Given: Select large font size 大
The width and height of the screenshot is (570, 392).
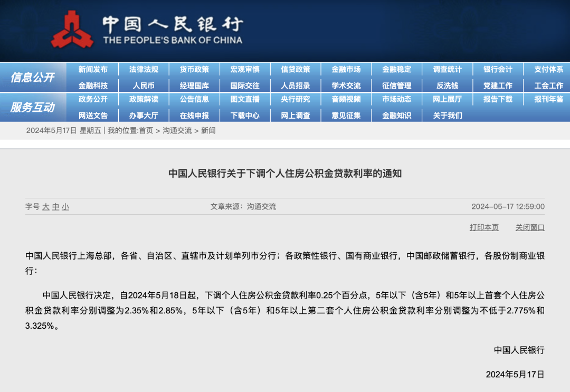Looking at the screenshot, I should coord(46,206).
